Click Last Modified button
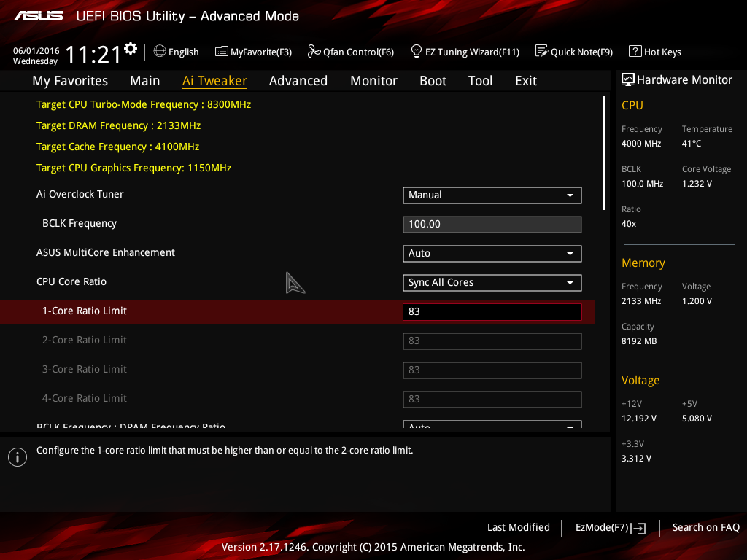This screenshot has height=560, width=747. pos(519,528)
